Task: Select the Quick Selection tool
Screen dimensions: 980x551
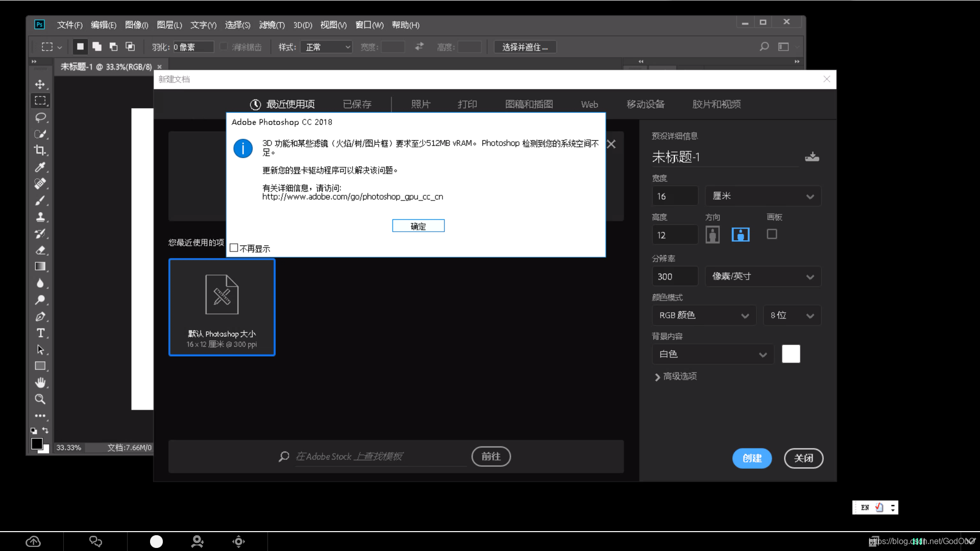Action: 40,134
